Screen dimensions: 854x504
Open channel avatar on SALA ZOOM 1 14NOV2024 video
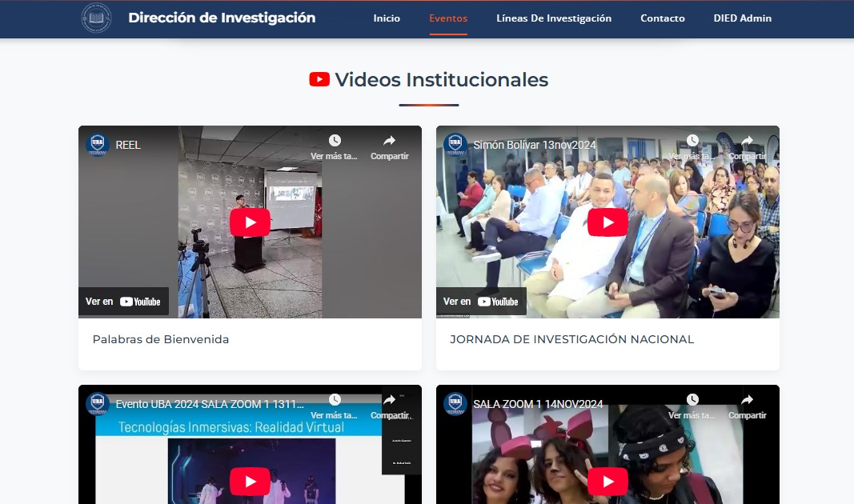tap(455, 404)
